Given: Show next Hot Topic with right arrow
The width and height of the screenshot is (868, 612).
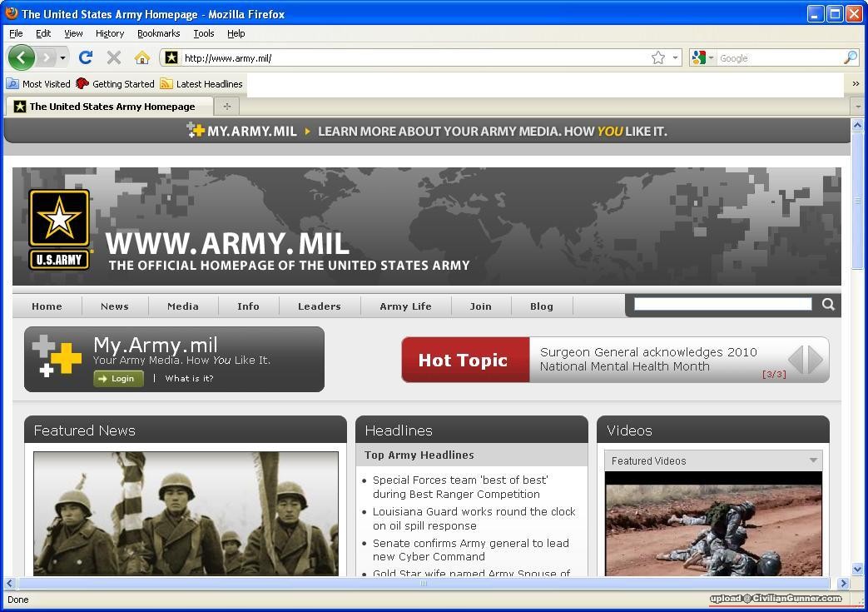Looking at the screenshot, I should pos(816,360).
